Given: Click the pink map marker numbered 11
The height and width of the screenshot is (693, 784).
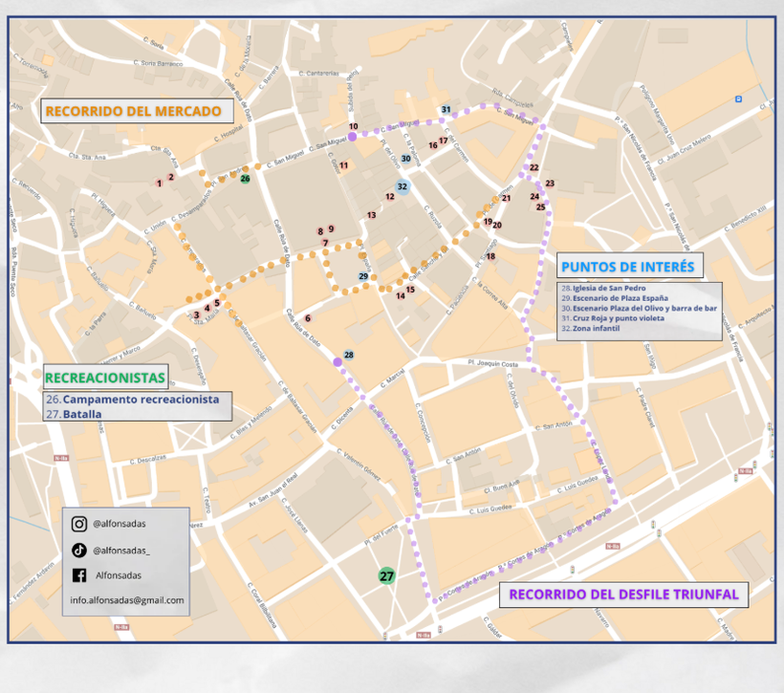Looking at the screenshot, I should coord(344,165).
